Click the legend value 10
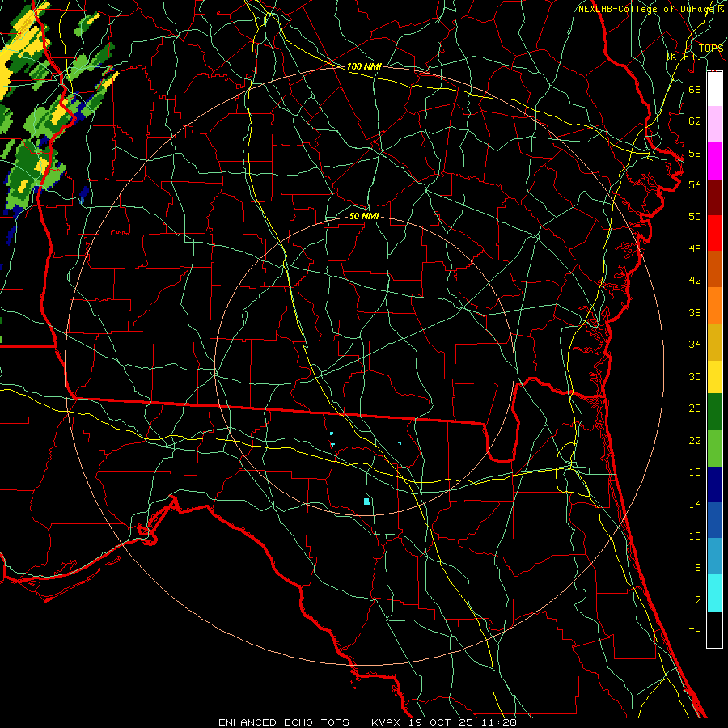This screenshot has width=728, height=728. pos(695,536)
